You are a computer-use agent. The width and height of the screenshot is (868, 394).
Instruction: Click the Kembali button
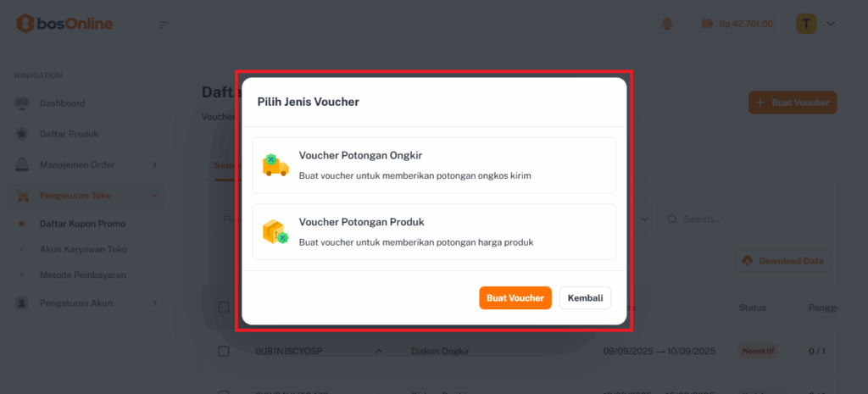coord(585,297)
